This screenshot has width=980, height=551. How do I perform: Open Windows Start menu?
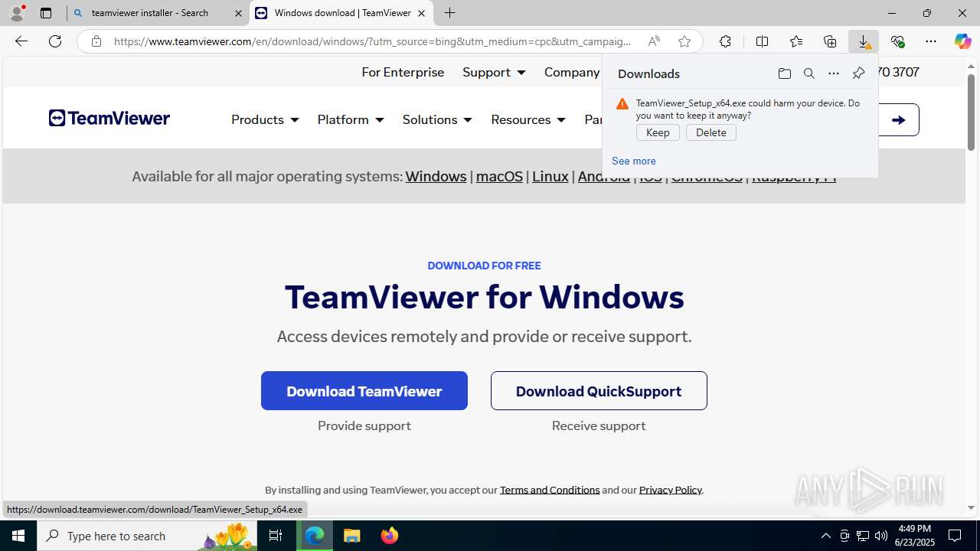pyautogui.click(x=18, y=536)
